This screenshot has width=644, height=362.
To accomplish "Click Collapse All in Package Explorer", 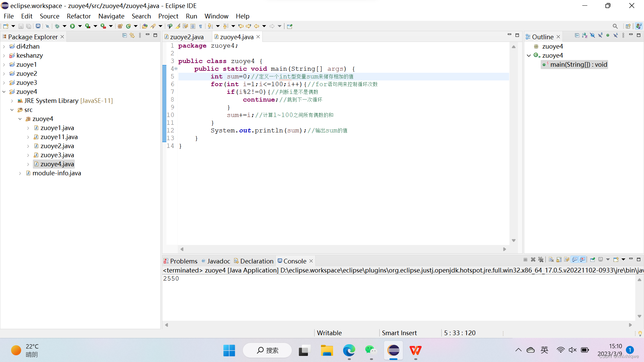I will tap(124, 36).
